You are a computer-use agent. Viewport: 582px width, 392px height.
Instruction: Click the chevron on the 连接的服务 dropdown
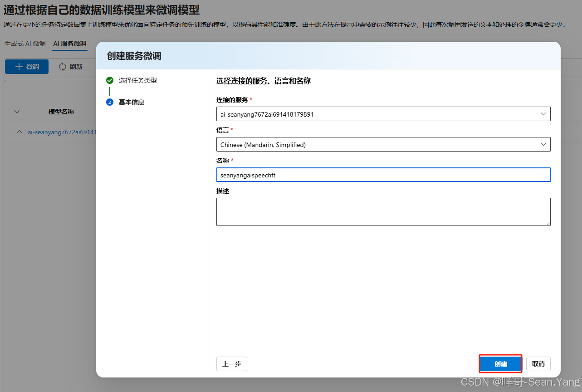pyautogui.click(x=543, y=114)
